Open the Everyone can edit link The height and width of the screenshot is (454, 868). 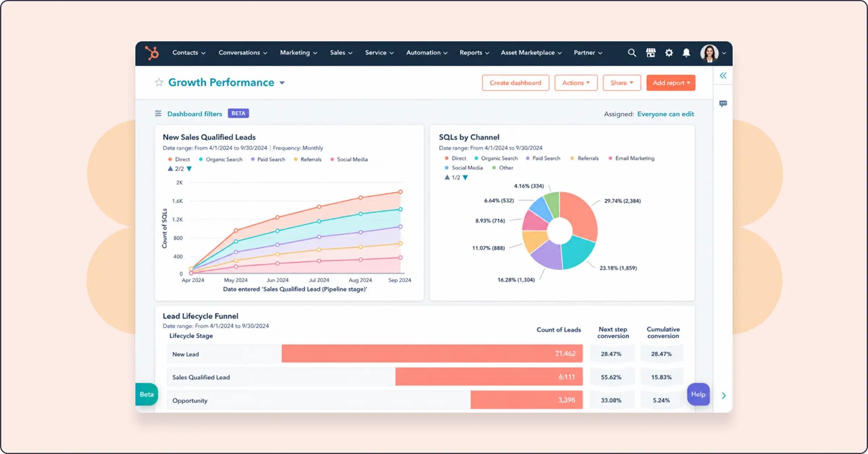pyautogui.click(x=665, y=114)
